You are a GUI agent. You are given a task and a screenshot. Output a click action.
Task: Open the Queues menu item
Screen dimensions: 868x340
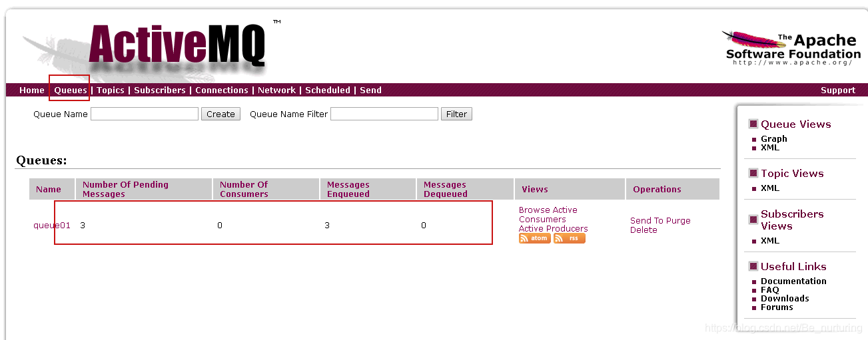click(71, 90)
